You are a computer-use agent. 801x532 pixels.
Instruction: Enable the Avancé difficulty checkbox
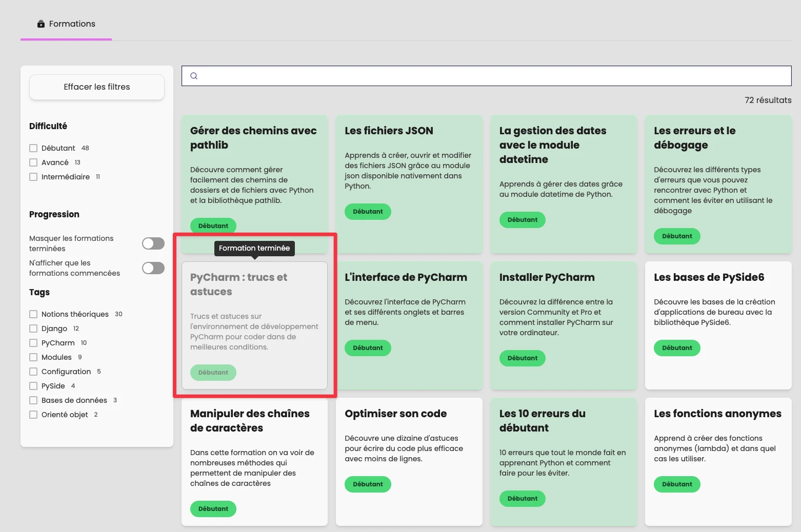coord(33,162)
